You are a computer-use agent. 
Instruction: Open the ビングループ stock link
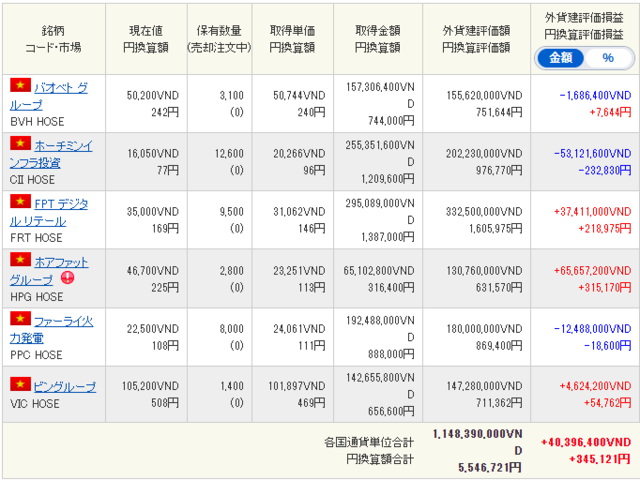(x=65, y=387)
